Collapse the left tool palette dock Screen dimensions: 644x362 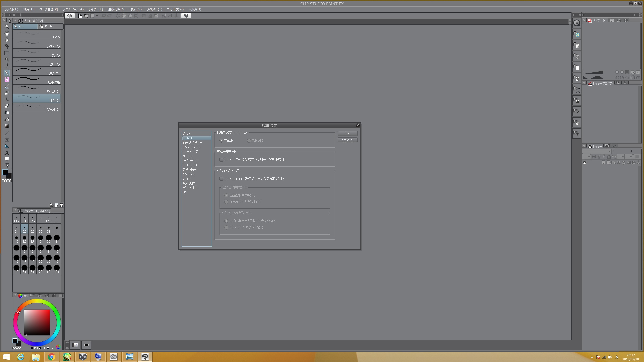(4, 15)
